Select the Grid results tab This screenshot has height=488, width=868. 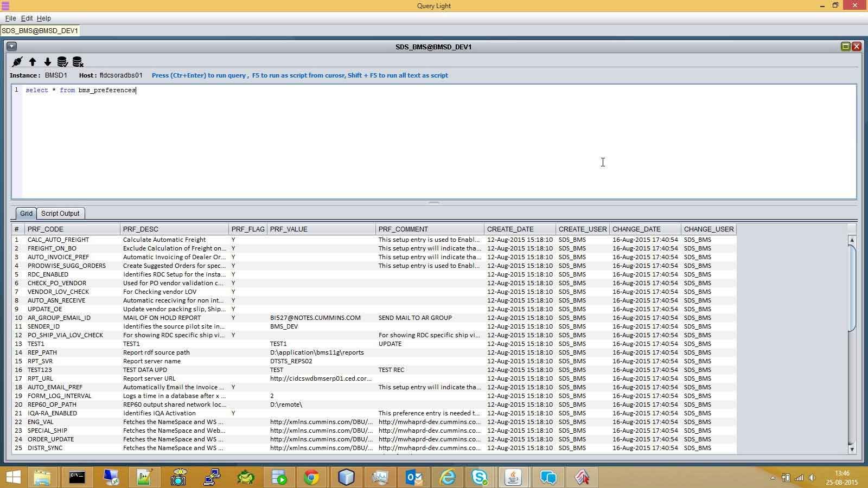(26, 213)
